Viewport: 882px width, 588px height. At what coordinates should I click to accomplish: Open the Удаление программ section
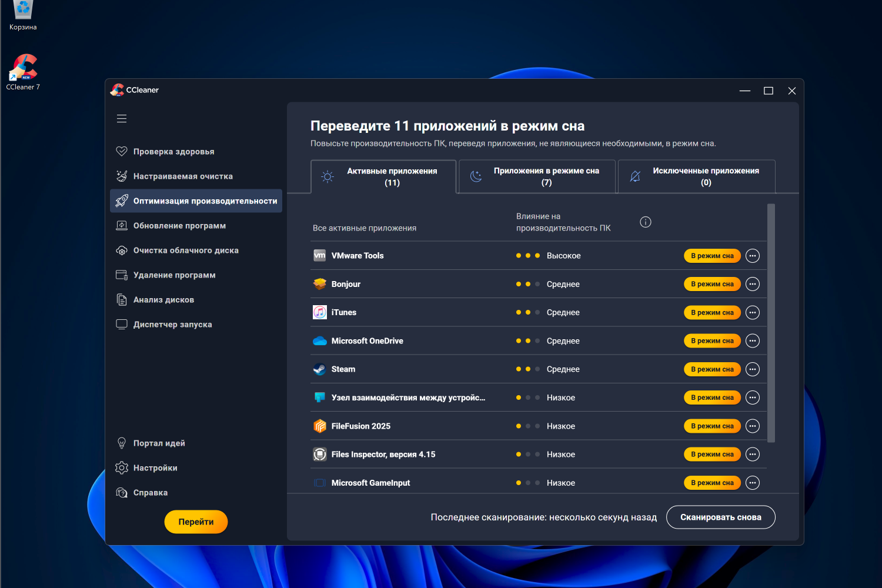(196, 275)
